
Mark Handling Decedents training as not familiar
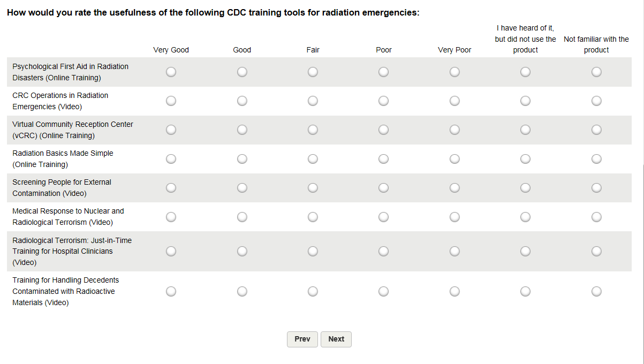point(596,291)
